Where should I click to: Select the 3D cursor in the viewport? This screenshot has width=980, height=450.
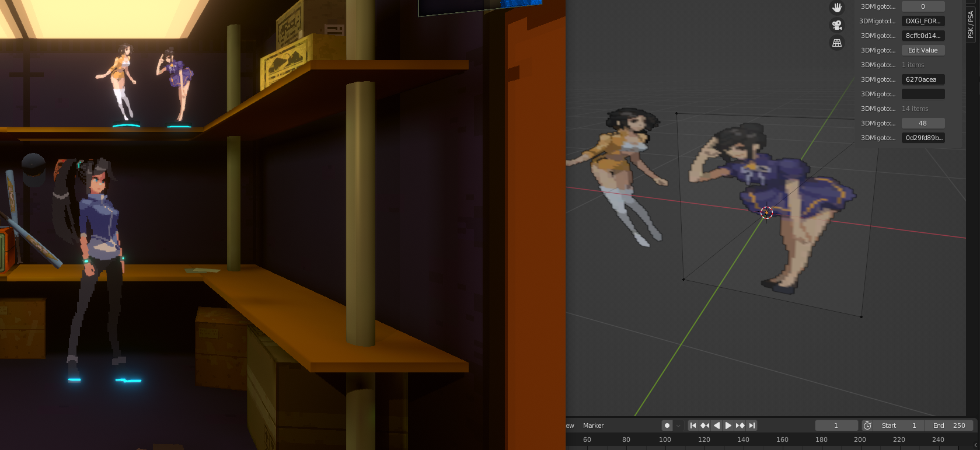click(x=766, y=213)
